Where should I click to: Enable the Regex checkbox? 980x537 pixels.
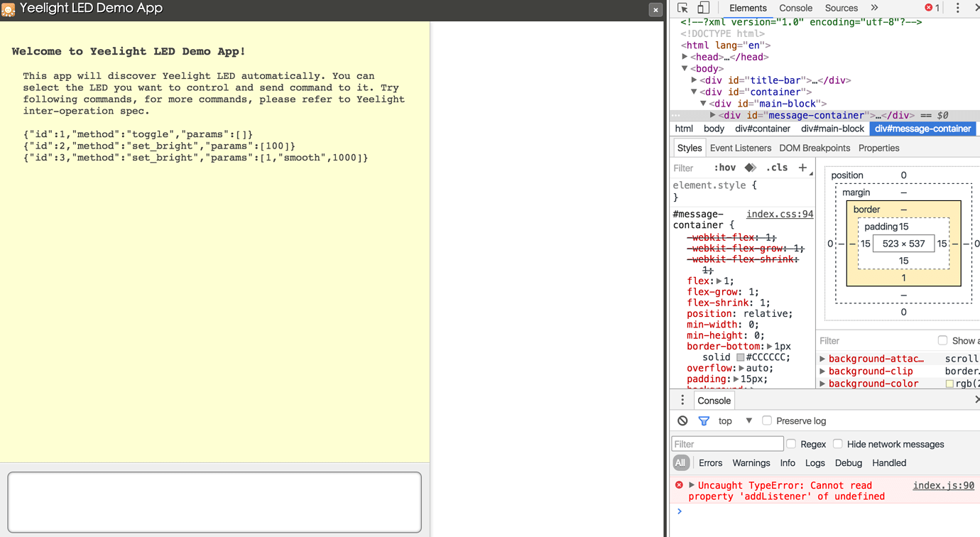[x=791, y=444]
